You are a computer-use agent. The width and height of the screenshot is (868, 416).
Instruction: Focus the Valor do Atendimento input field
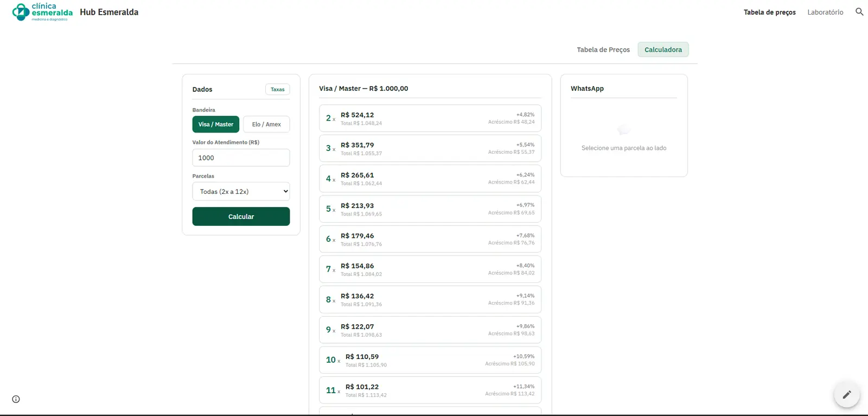pyautogui.click(x=241, y=158)
